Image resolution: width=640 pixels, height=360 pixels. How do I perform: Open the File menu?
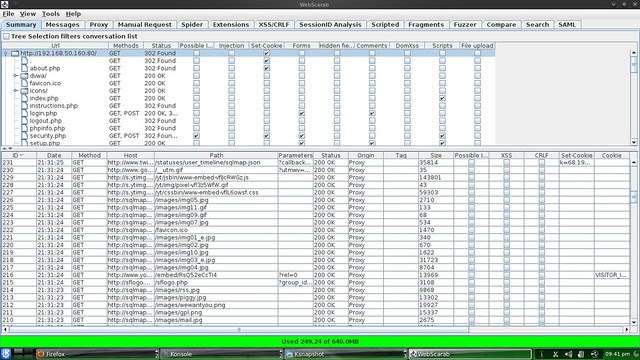click(8, 14)
